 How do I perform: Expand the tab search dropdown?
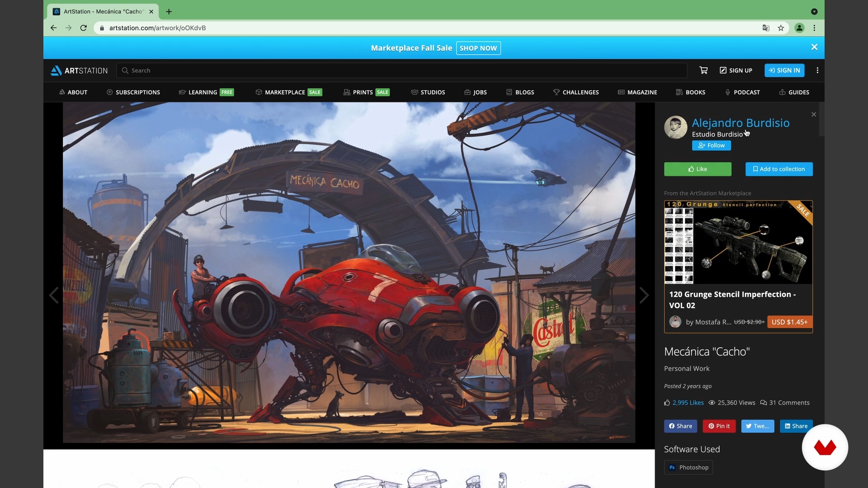pyautogui.click(x=814, y=12)
